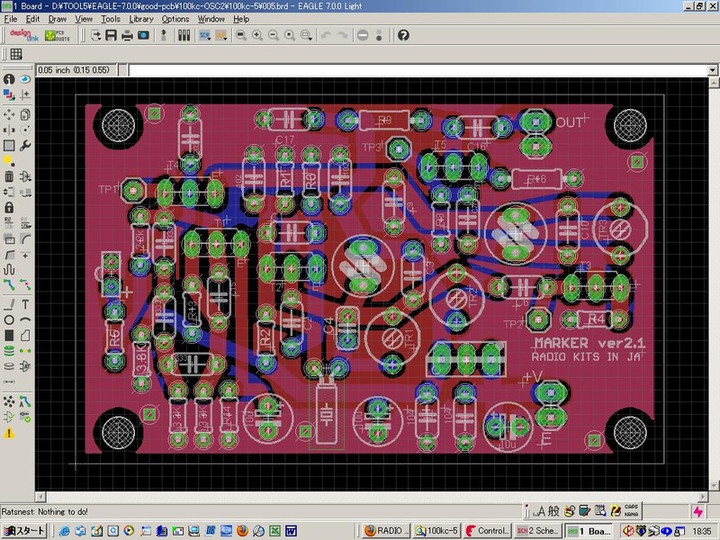Open the Grid settings icon
Screen dimensions: 720x540
coord(16,54)
